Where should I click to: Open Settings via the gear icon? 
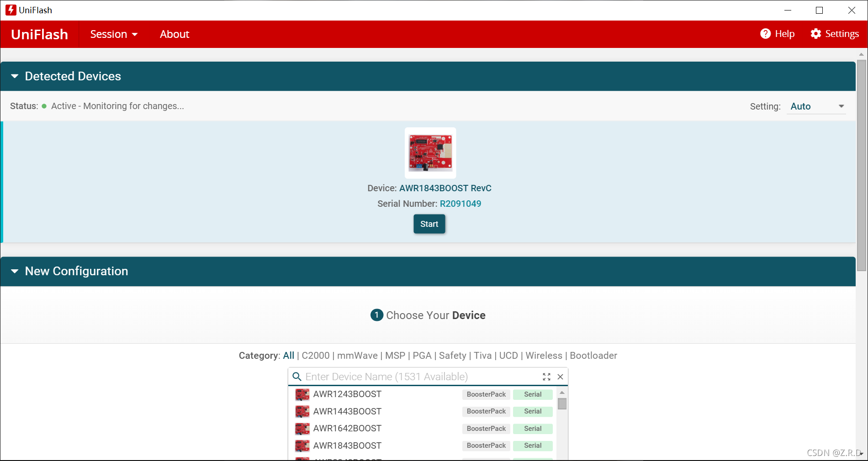pyautogui.click(x=815, y=34)
